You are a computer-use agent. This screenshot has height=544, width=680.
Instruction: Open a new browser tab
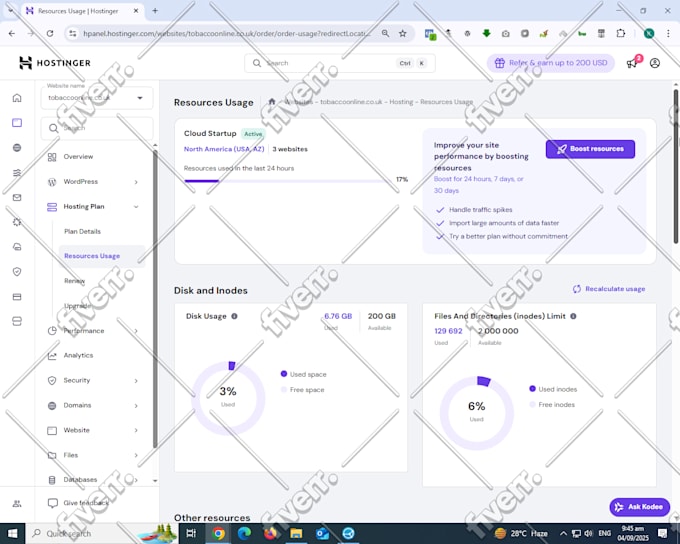tap(155, 11)
